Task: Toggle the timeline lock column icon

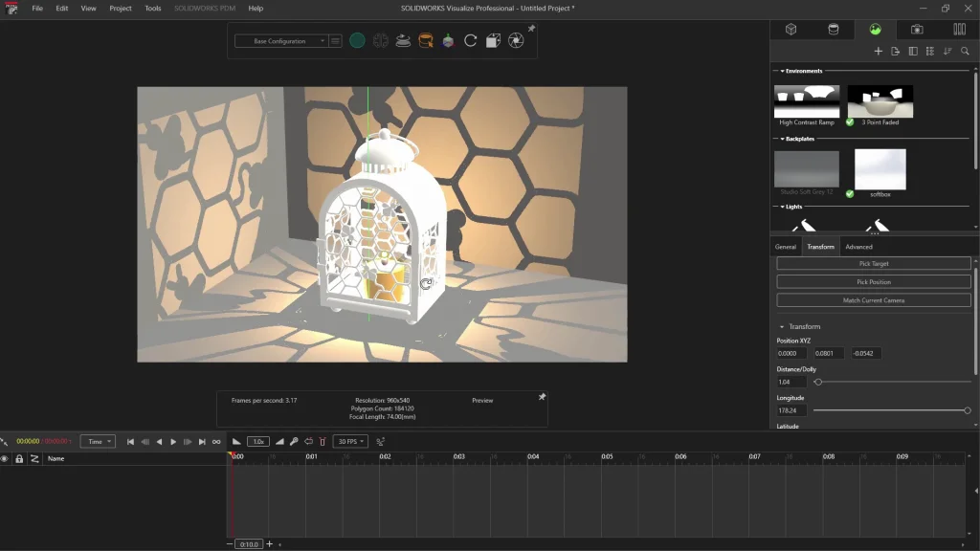Action: click(19, 459)
